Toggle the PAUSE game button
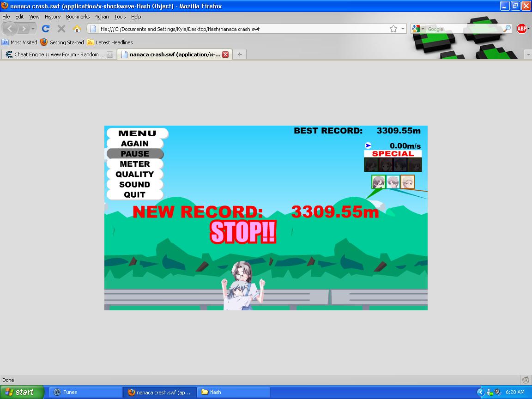Viewport: 532px width, 399px height. coord(135,154)
